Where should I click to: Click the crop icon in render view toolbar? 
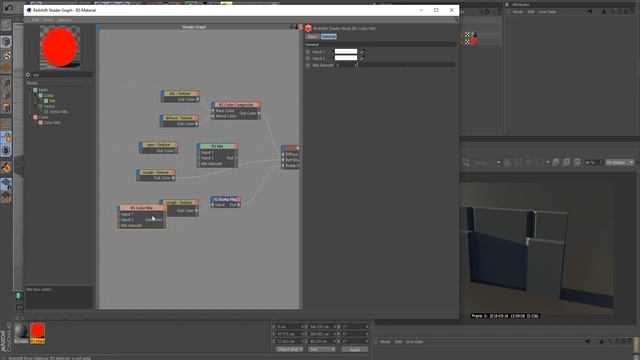(466, 162)
